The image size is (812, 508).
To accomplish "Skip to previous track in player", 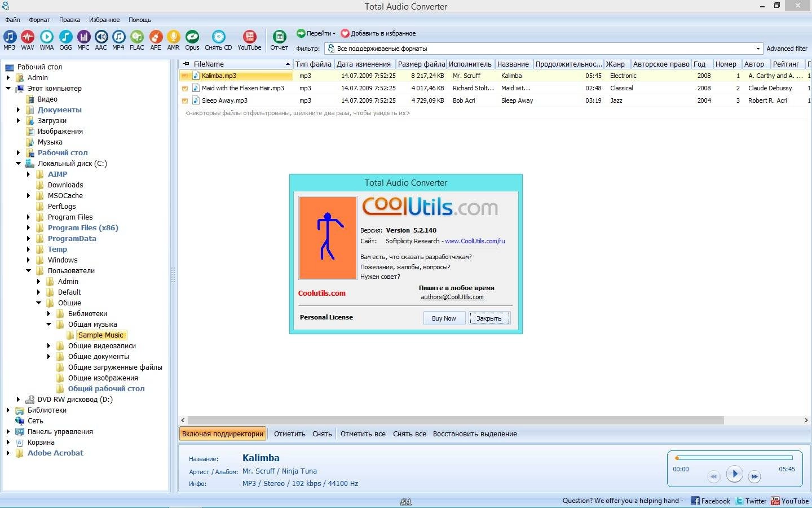I will [713, 476].
